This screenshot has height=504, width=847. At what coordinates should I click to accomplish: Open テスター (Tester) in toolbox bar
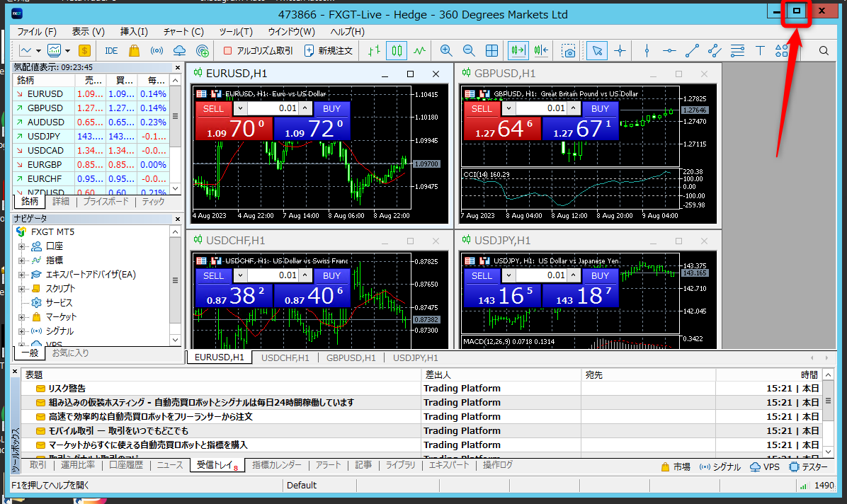(808, 466)
